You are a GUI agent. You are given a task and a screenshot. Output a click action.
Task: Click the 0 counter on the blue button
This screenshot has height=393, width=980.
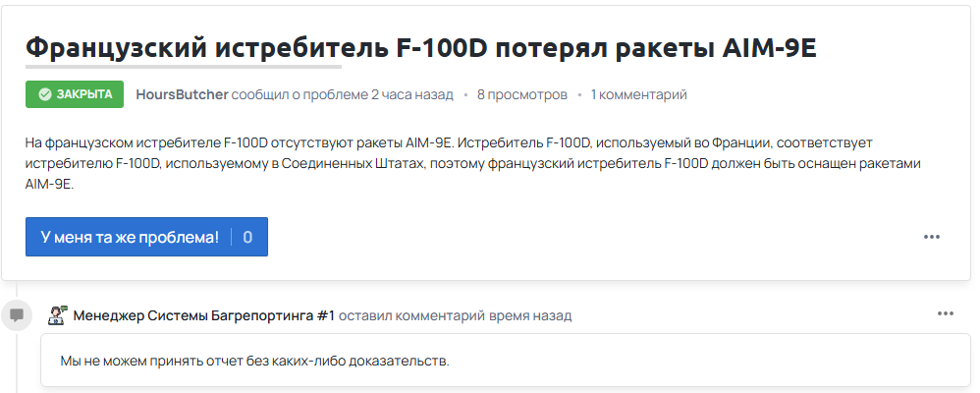[248, 237]
